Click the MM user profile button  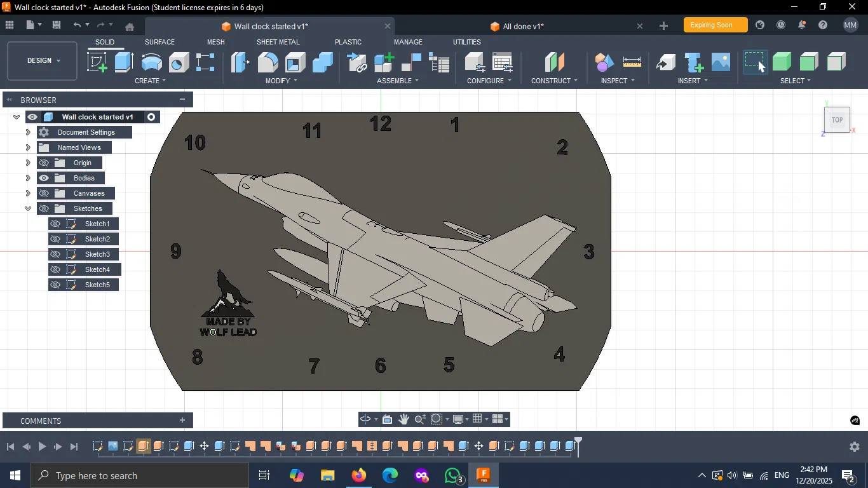click(x=851, y=25)
